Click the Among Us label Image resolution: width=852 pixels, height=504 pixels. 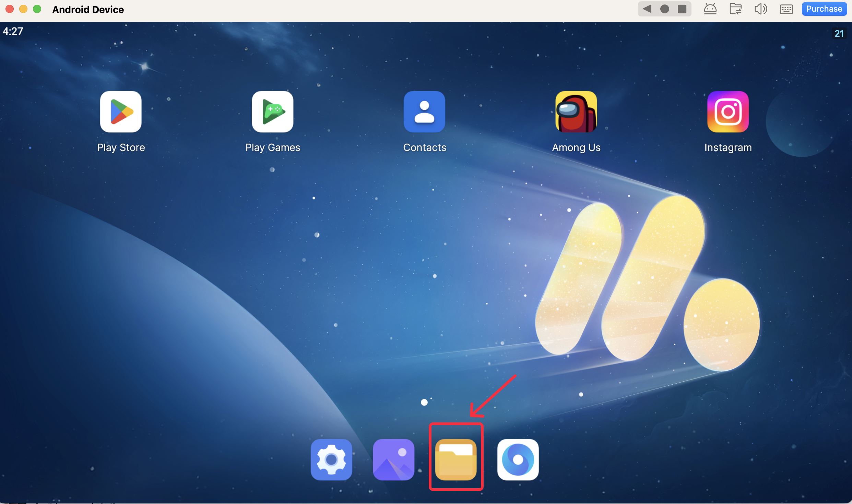(576, 147)
